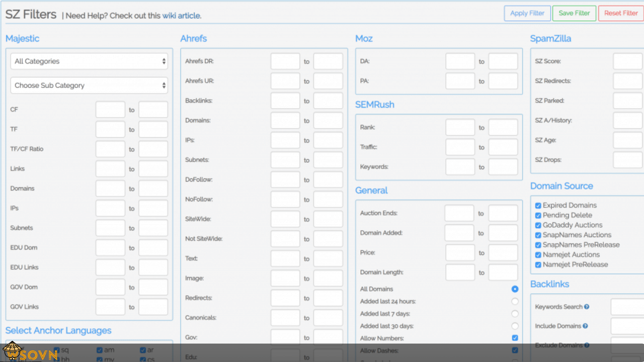The width and height of the screenshot is (644, 362).
Task: Click the SZ Parked input field
Action: click(x=628, y=101)
